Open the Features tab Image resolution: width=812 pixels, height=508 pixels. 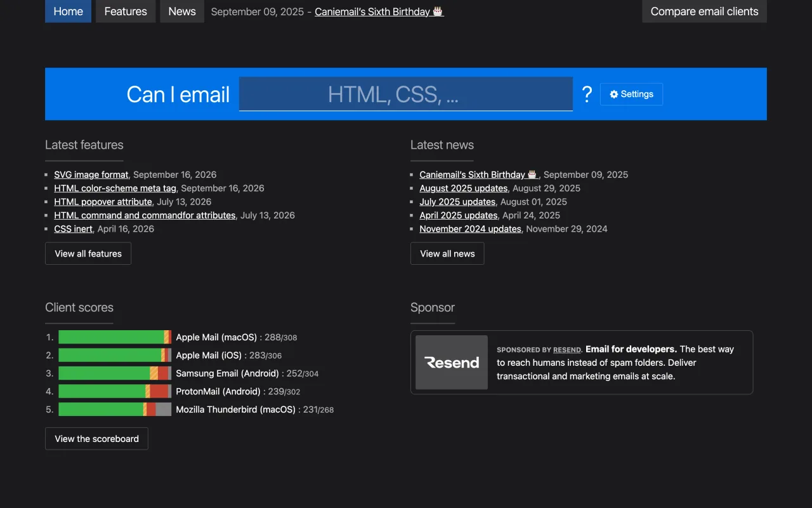(x=126, y=11)
